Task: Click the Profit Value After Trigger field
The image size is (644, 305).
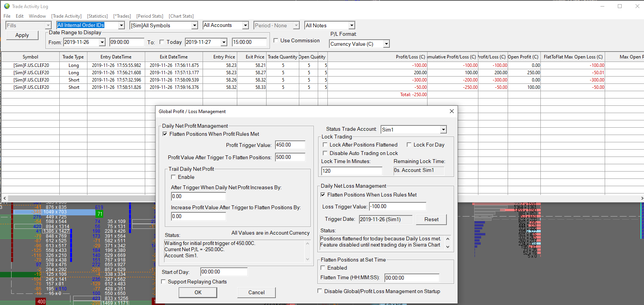Action: [x=290, y=157]
